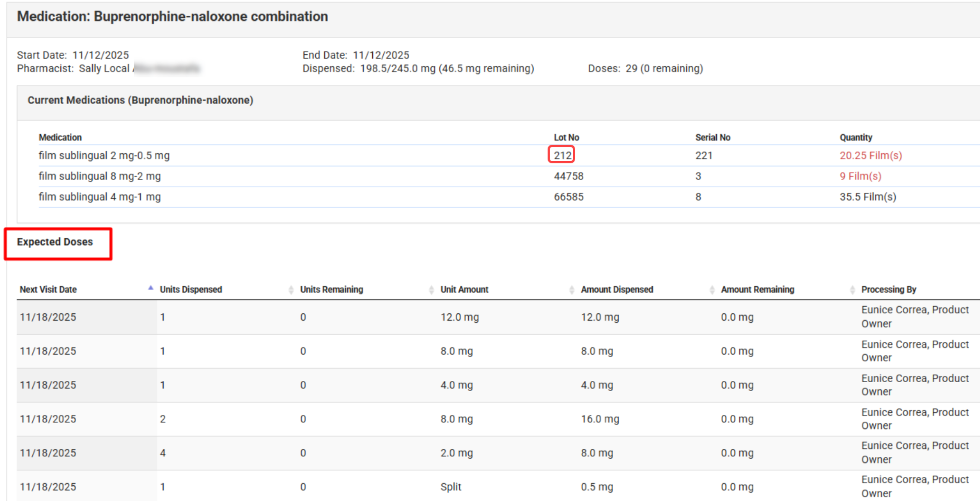Sort table by Unit Amount

[464, 289]
